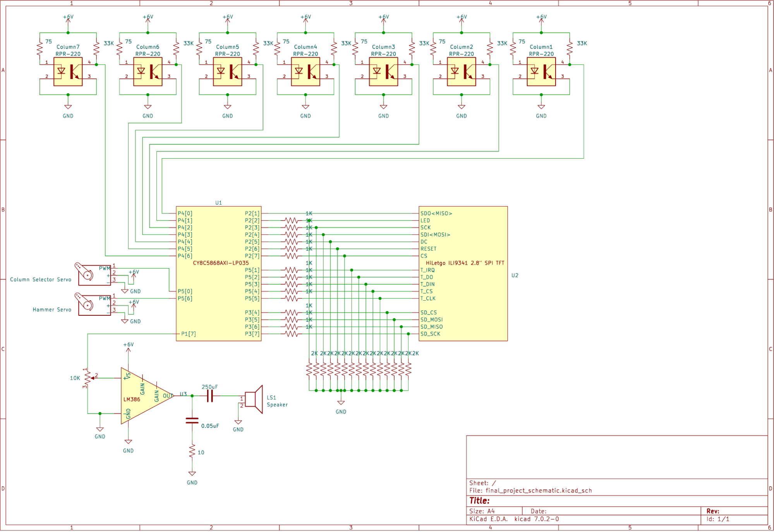Screen dimensions: 774x532
Task: Select the T_IRQ pin on the display
Action: [x=427, y=270]
